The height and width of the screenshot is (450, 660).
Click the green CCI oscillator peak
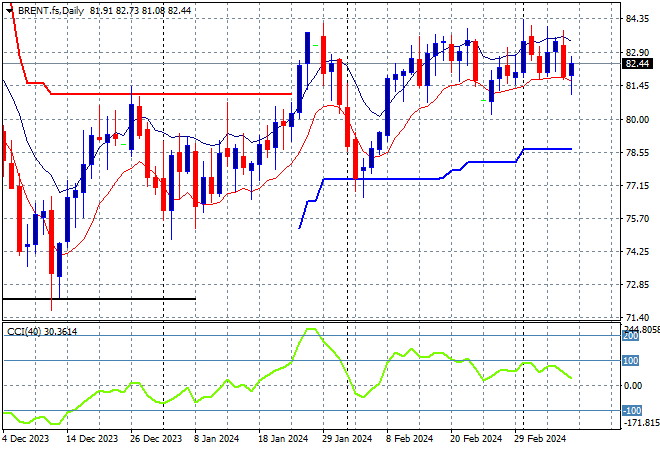tap(310, 329)
